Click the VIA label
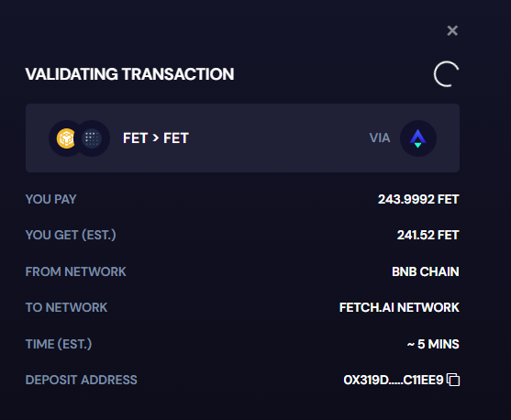 pyautogui.click(x=380, y=138)
